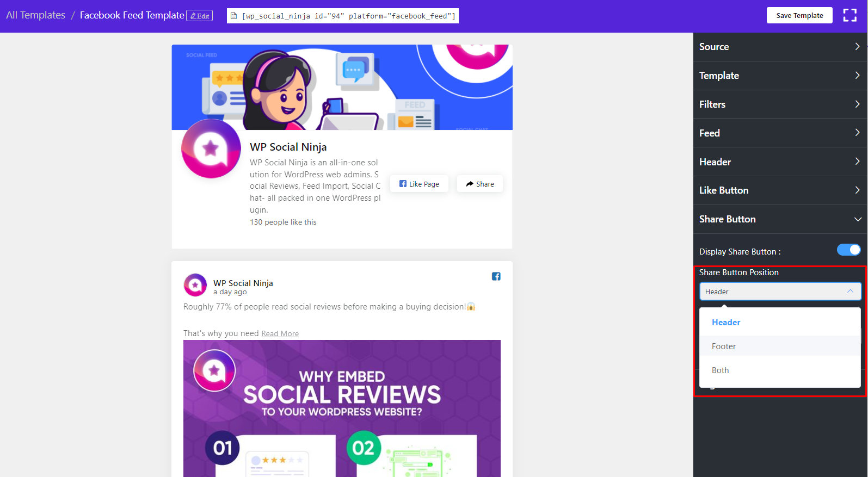
Task: Expand the Feed settings section
Action: (x=780, y=133)
